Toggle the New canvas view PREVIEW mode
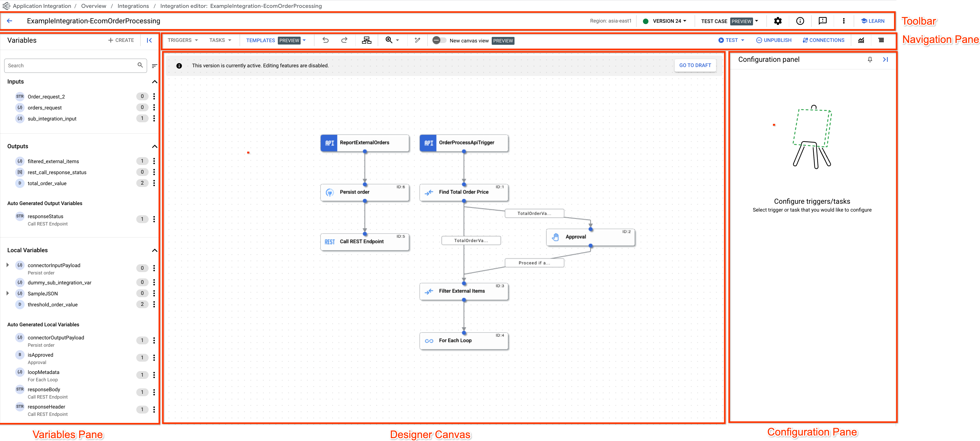Image resolution: width=980 pixels, height=441 pixels. tap(437, 41)
